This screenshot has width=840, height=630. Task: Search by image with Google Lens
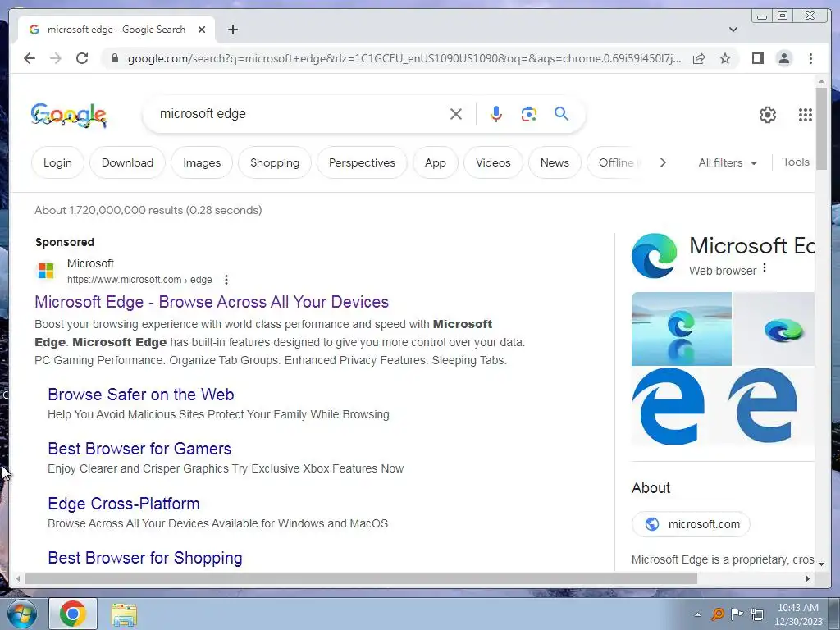point(529,114)
